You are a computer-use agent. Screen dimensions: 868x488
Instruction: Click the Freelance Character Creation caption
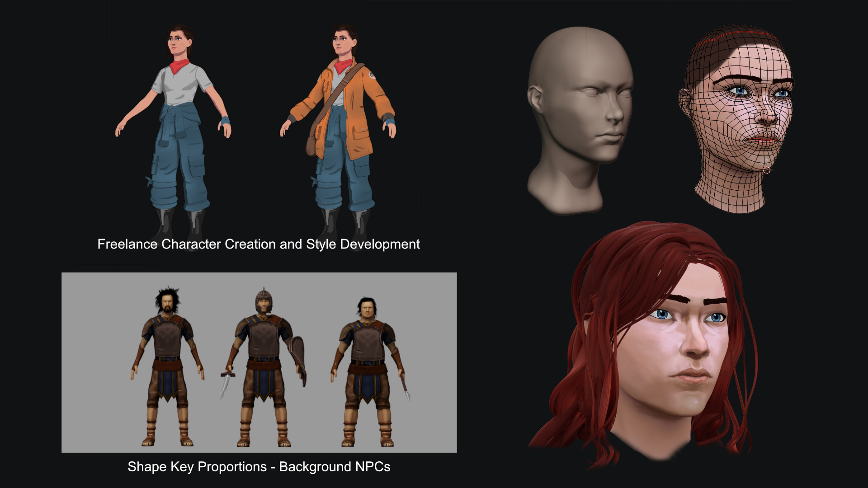tap(259, 244)
